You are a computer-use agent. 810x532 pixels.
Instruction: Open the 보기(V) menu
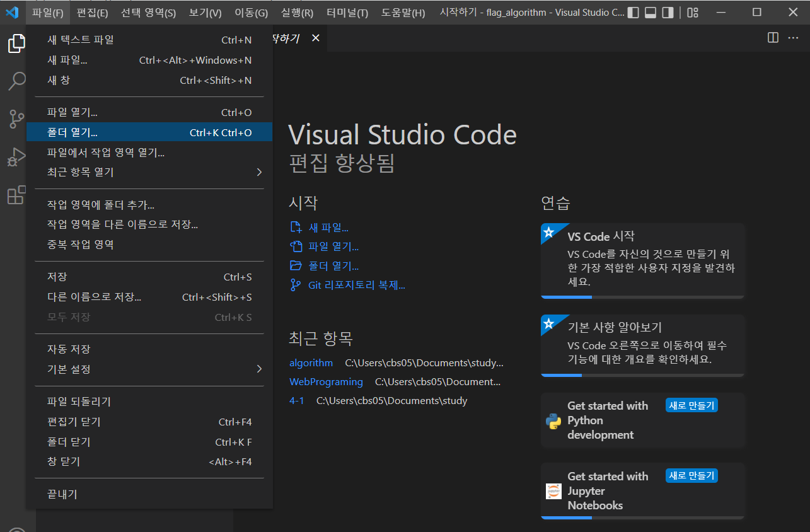pos(205,13)
